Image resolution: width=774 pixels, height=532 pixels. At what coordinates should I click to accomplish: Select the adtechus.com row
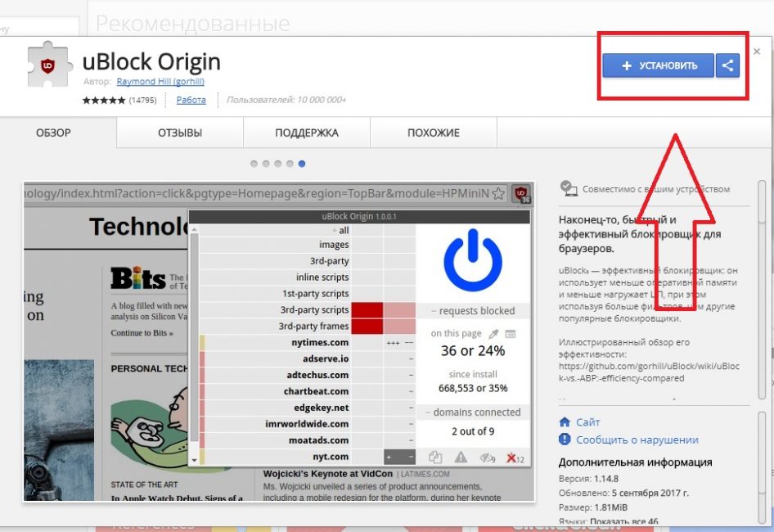(307, 375)
